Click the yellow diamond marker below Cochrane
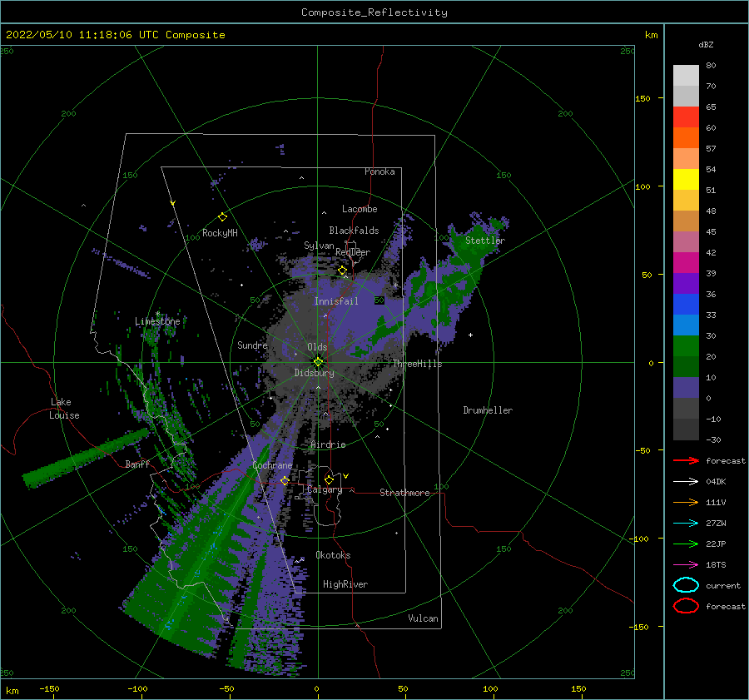This screenshot has height=700, width=749. coord(285,480)
